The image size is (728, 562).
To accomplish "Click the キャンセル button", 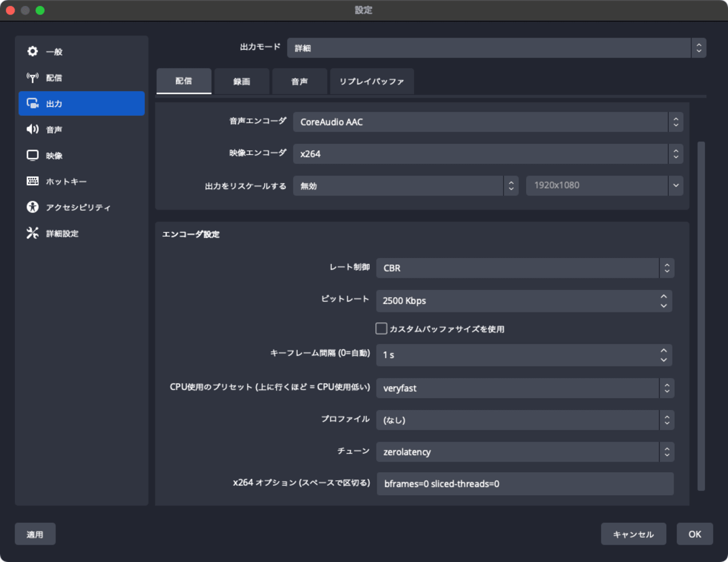I will coord(633,534).
